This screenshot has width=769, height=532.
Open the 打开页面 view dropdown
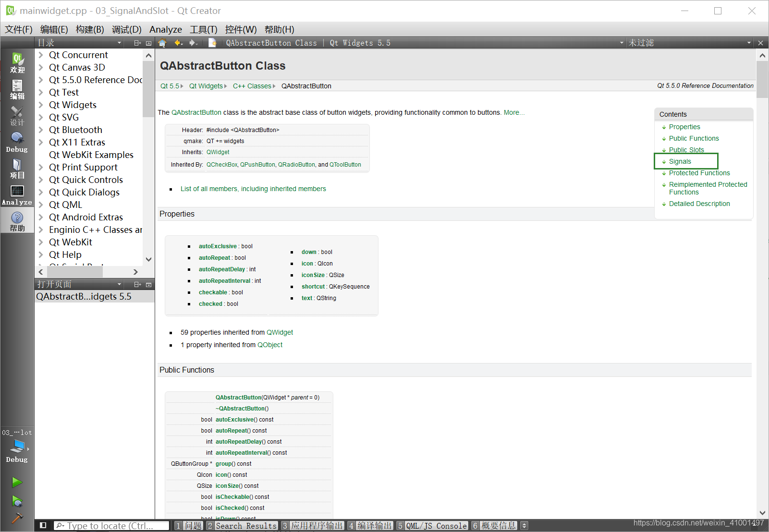pyautogui.click(x=80, y=284)
